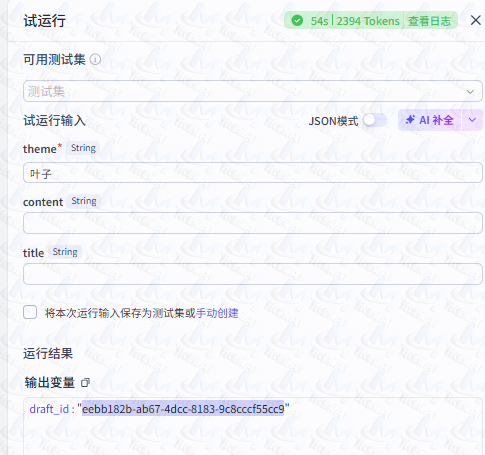Click the AI 补全 button
This screenshot has height=455, width=485.
[x=429, y=120]
